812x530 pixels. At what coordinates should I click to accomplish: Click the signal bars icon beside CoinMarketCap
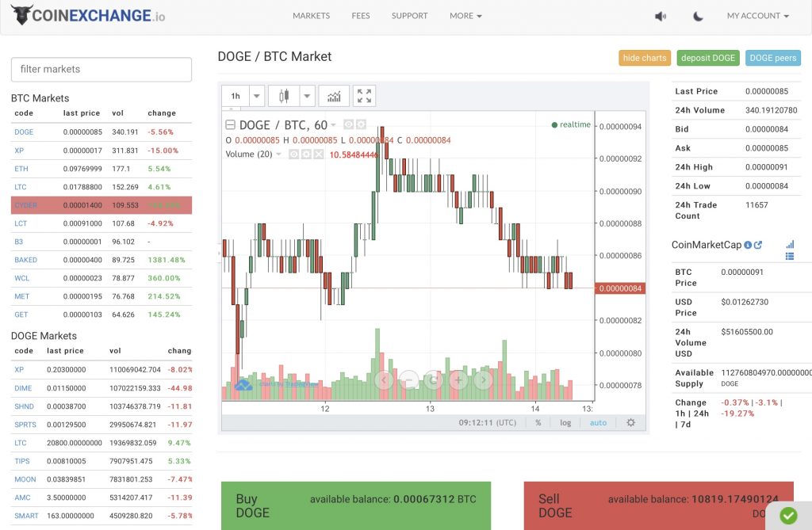[x=790, y=244]
